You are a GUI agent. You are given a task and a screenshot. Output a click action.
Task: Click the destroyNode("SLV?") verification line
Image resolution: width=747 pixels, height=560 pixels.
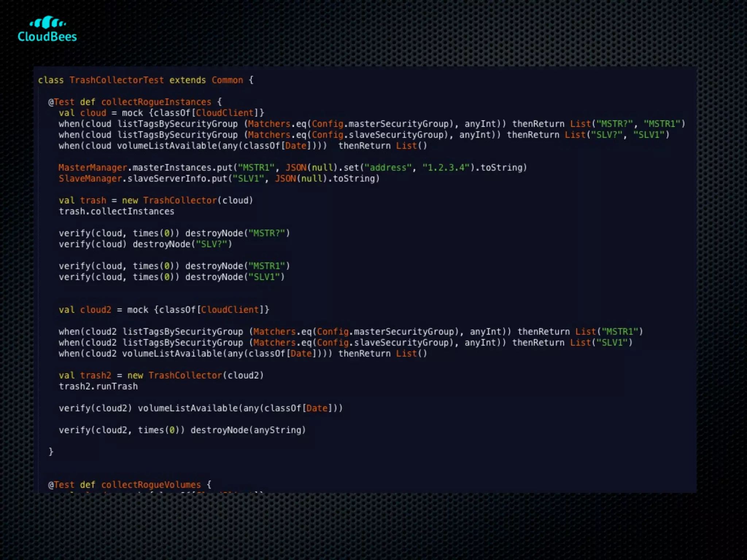pyautogui.click(x=145, y=244)
